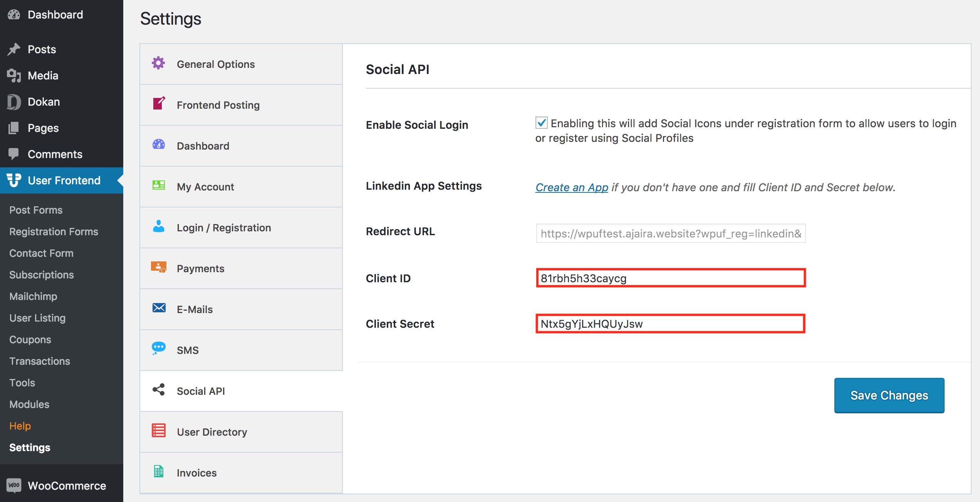The height and width of the screenshot is (502, 980).
Task: Click the User Frontend menu label
Action: (x=64, y=180)
